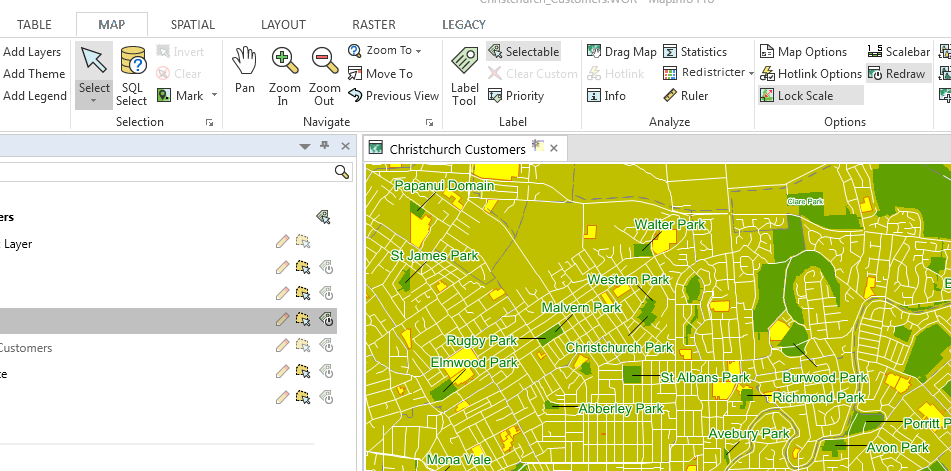Open the SQL Select tool
The image size is (951, 471).
tap(132, 76)
